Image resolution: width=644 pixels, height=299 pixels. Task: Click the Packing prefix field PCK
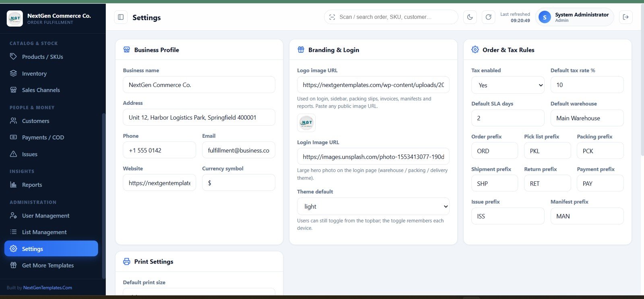600,151
